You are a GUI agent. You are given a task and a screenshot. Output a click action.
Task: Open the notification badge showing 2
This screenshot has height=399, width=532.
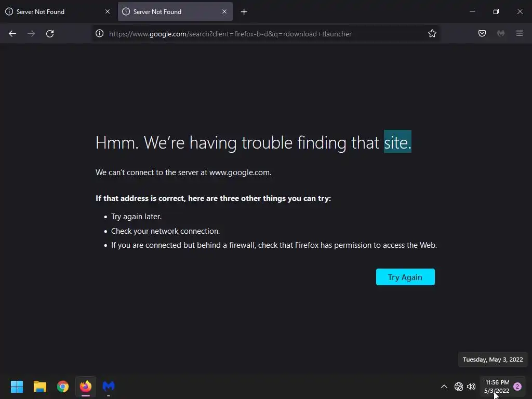517,387
